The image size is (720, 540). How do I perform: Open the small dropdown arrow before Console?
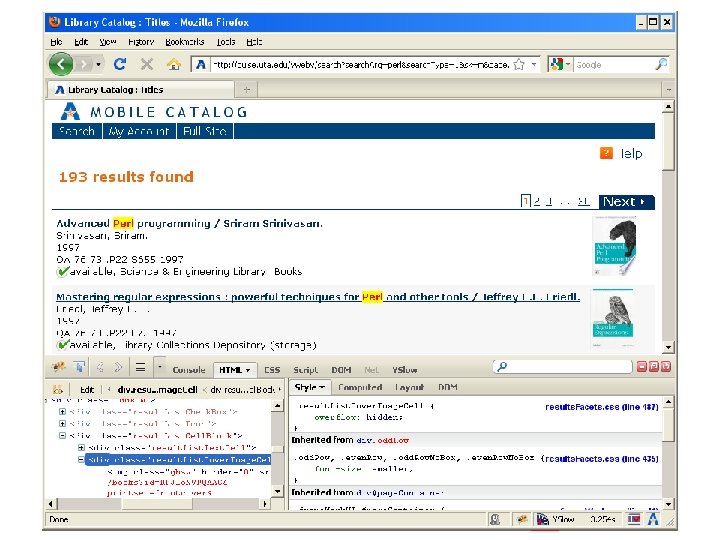159,367
